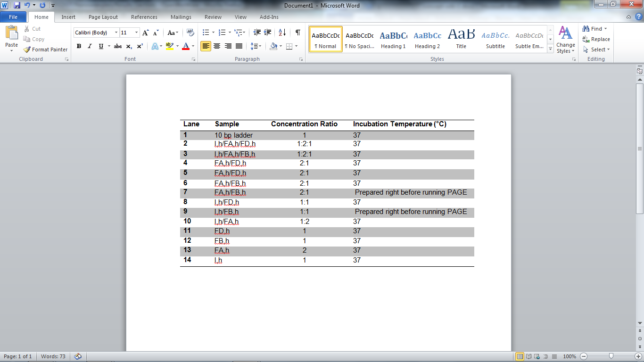
Task: Click the Replace button
Action: click(596, 39)
